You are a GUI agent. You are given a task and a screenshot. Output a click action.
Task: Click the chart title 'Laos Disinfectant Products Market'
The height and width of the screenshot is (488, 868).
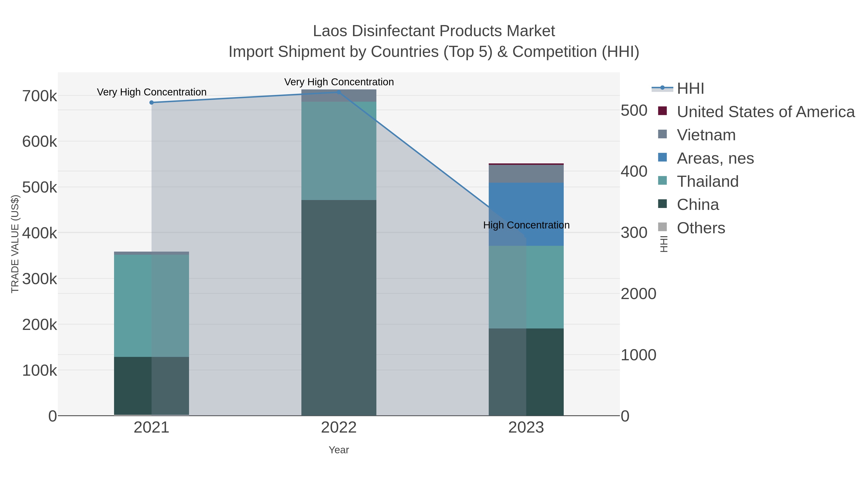(434, 31)
